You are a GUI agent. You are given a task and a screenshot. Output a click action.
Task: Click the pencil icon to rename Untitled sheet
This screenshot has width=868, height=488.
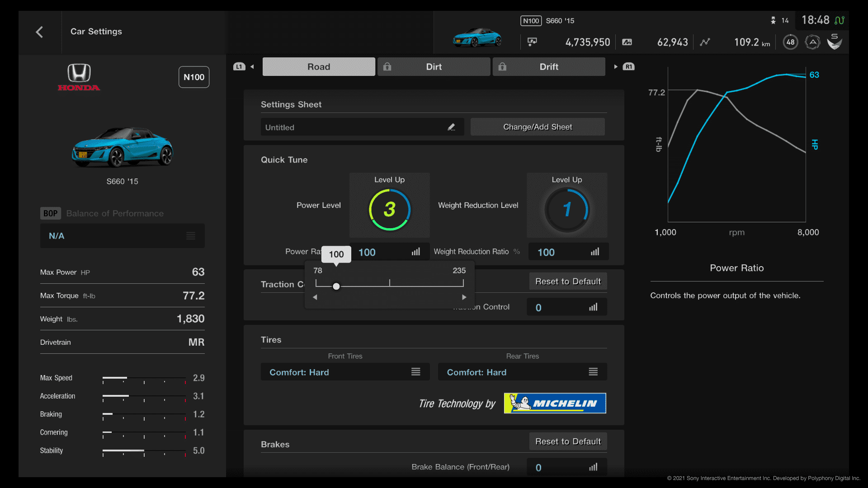[451, 127]
